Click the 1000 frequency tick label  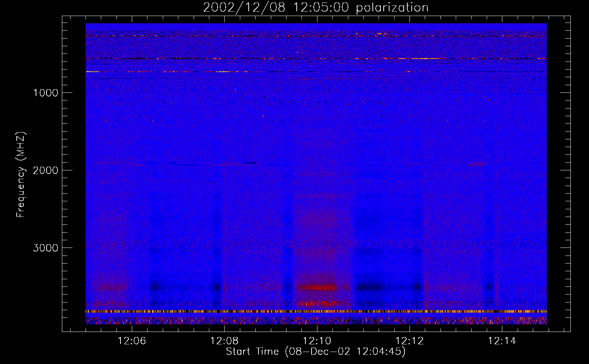pos(46,92)
